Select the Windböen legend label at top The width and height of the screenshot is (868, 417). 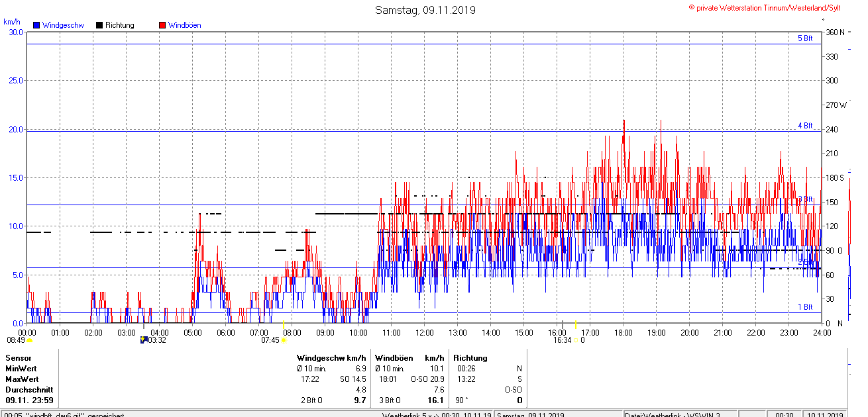coord(185,25)
